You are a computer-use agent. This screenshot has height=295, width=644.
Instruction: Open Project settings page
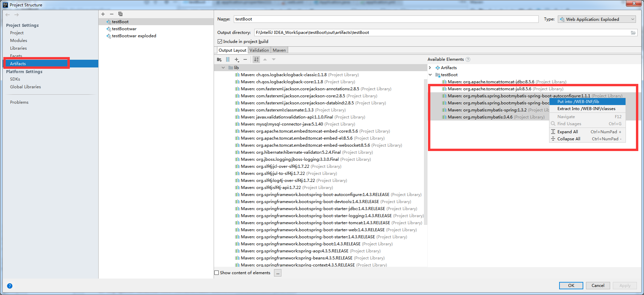click(17, 33)
